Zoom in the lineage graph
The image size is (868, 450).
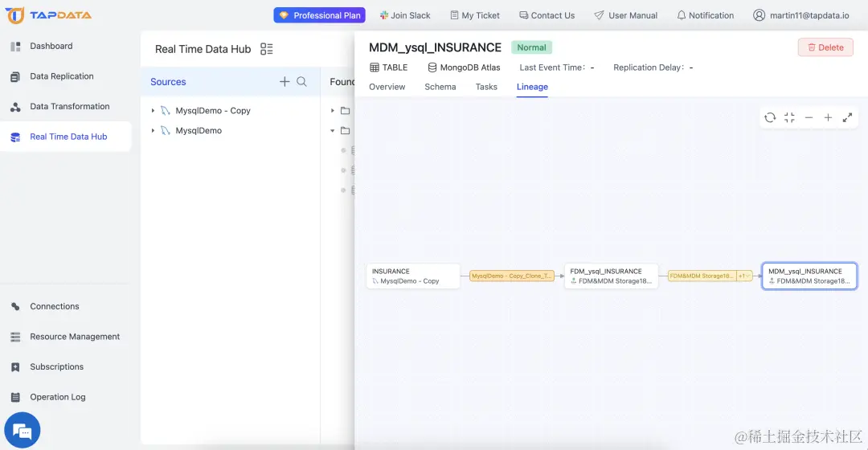point(828,117)
